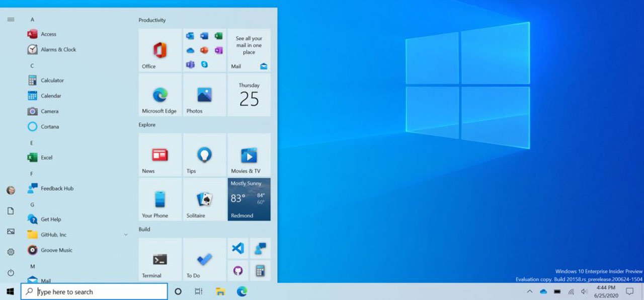The width and height of the screenshot is (644, 300).
Task: Open Word in the Office apps folder tile
Action: click(x=204, y=36)
